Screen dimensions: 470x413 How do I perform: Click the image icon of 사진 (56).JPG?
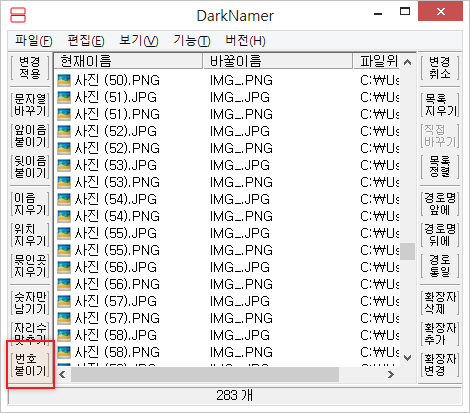pos(64,267)
